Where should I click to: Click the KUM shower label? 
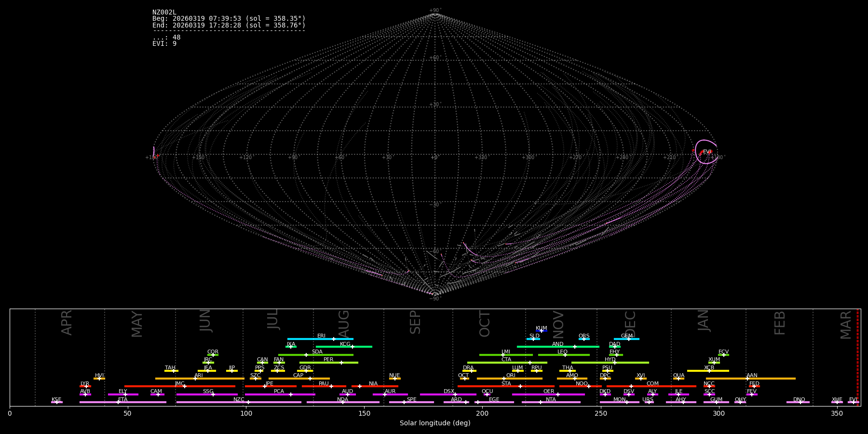(x=541, y=328)
